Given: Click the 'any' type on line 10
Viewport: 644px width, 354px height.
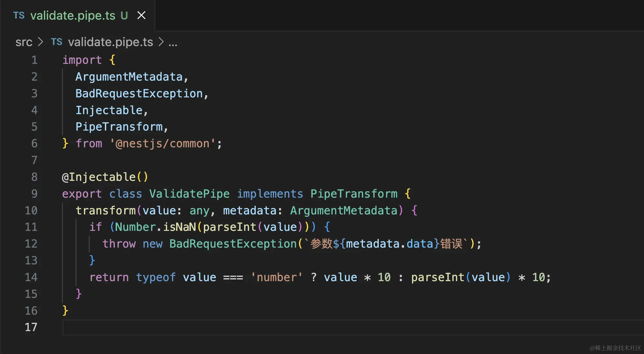Looking at the screenshot, I should point(199,211).
